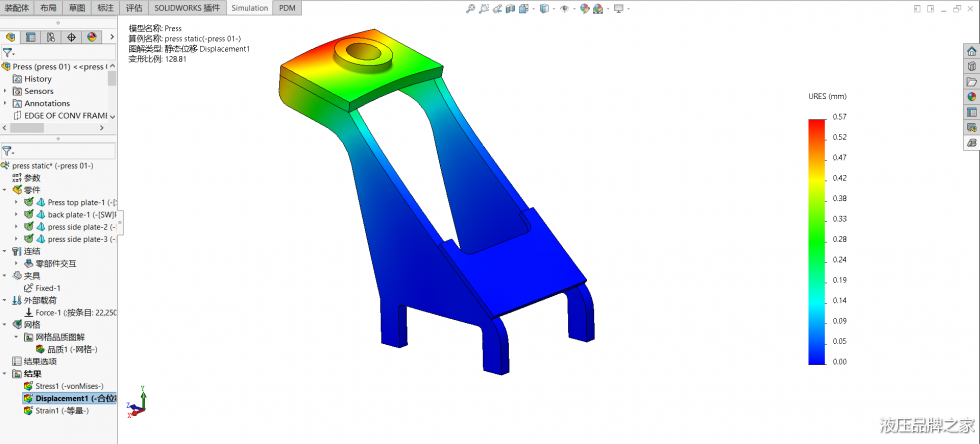Select the FeatureManager design tree tab icon
The width and height of the screenshot is (980, 444).
(x=11, y=37)
